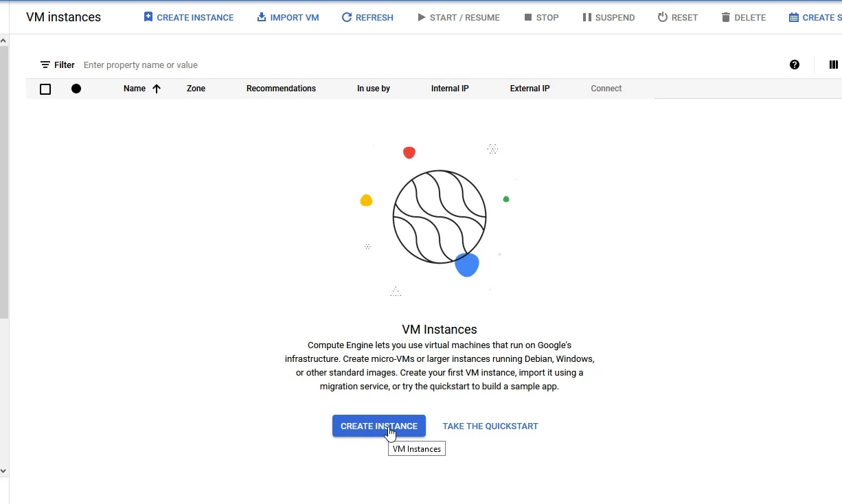This screenshot has height=504, width=842.
Task: Click the Recommendations column header
Action: pyautogui.click(x=281, y=89)
